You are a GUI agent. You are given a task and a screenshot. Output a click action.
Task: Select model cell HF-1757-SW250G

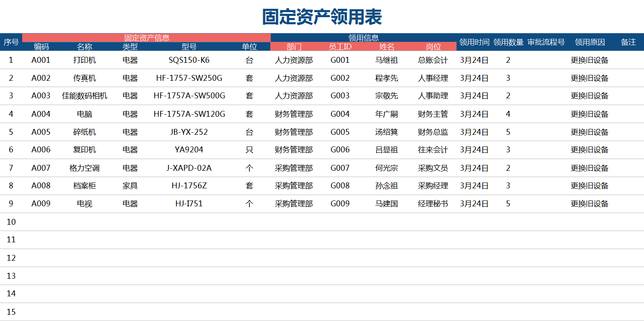pos(189,78)
